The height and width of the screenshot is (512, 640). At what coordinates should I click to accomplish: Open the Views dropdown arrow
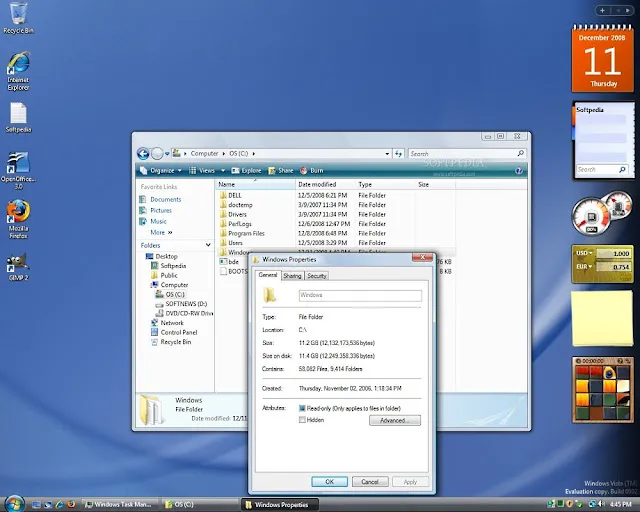coord(223,171)
